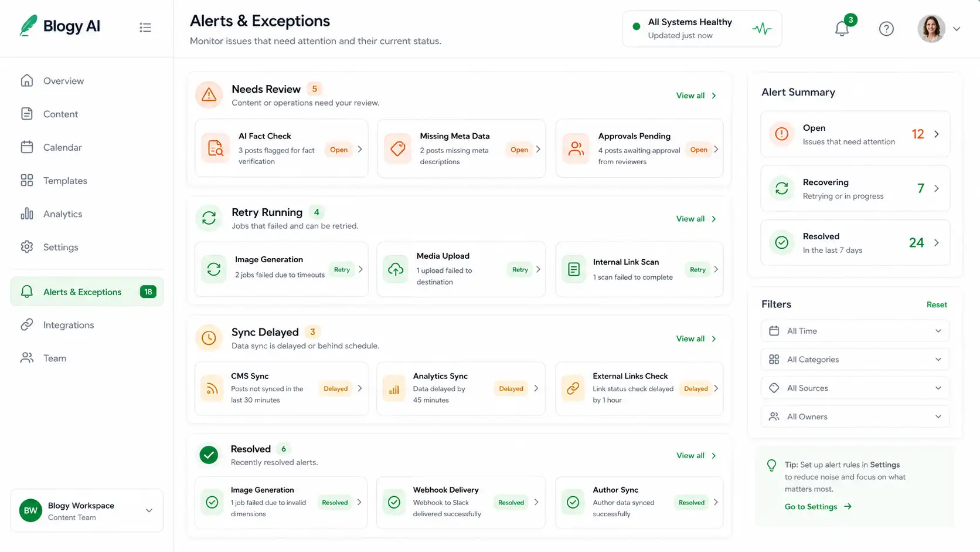Image resolution: width=980 pixels, height=552 pixels.
Task: Open the All Categories filter dropdown
Action: point(855,360)
